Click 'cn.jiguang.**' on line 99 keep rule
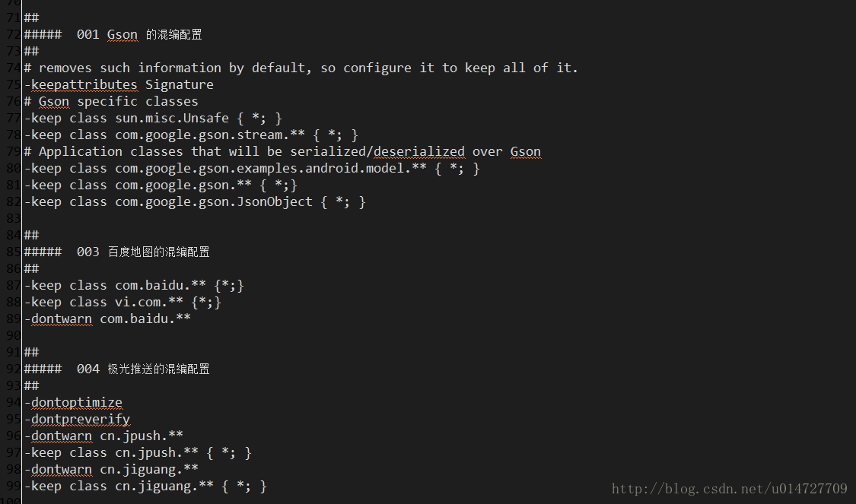Viewport: 856px width, 504px height. pos(164,486)
